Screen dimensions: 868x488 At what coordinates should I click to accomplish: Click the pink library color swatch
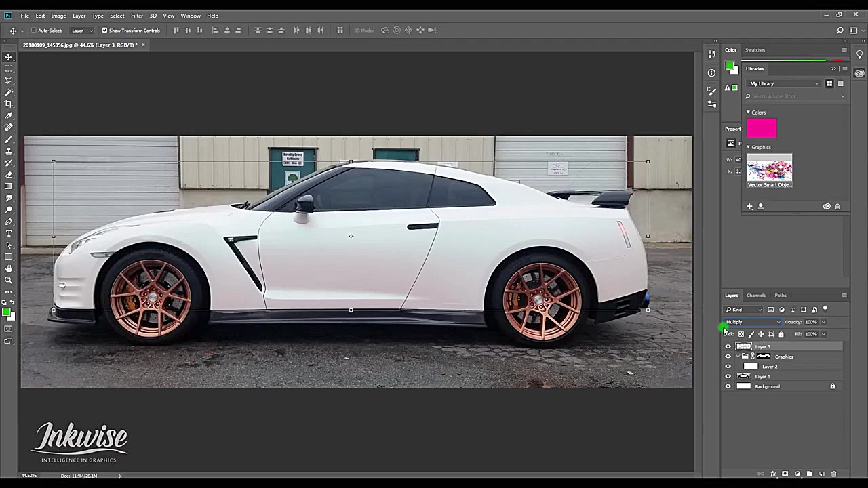(x=762, y=128)
